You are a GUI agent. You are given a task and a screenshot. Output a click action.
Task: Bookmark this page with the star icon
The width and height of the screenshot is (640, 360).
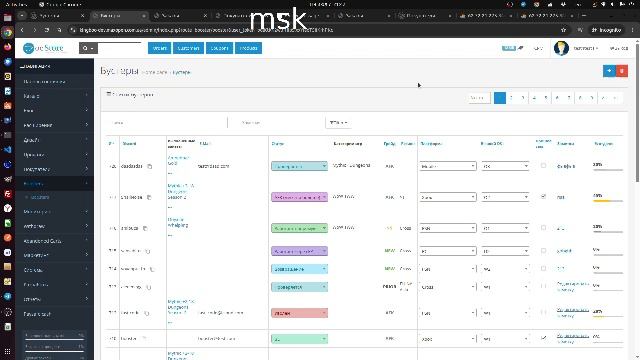[x=564, y=30]
